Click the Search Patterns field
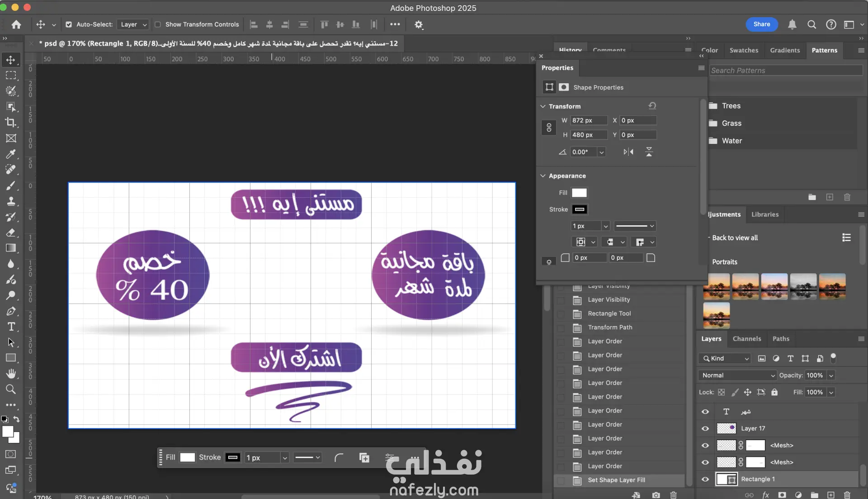This screenshot has height=499, width=868. pyautogui.click(x=786, y=71)
